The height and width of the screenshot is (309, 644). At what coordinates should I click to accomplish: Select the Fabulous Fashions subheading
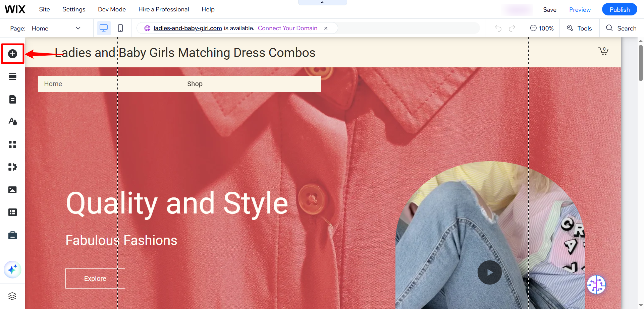[121, 240]
